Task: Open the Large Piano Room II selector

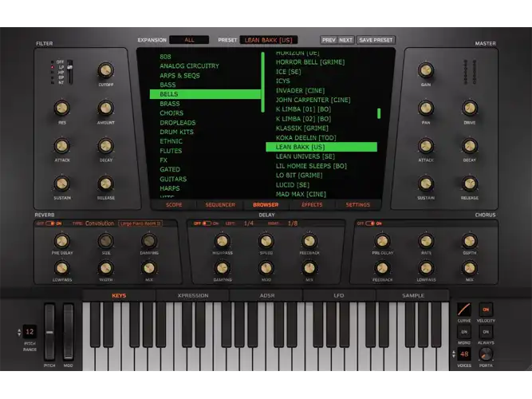Action: pos(140,223)
